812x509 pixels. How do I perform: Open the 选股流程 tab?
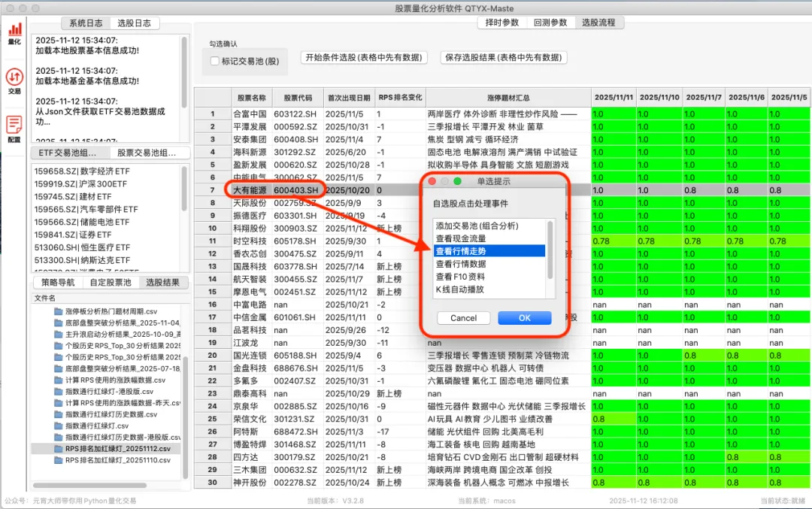pos(598,23)
